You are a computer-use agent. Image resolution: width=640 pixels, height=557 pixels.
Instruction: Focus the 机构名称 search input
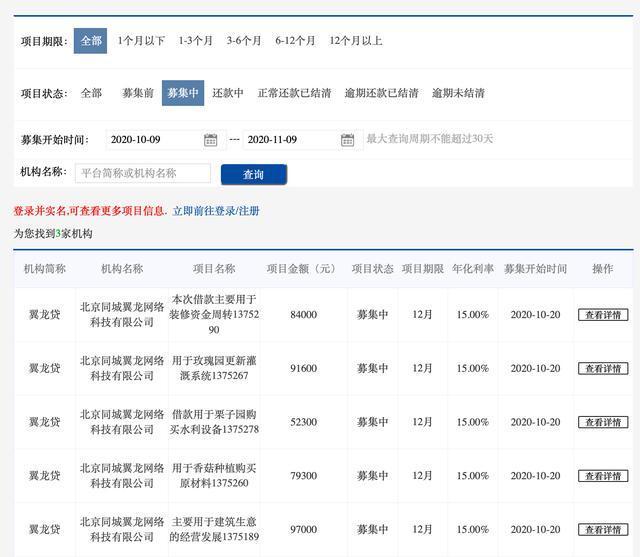point(143,173)
